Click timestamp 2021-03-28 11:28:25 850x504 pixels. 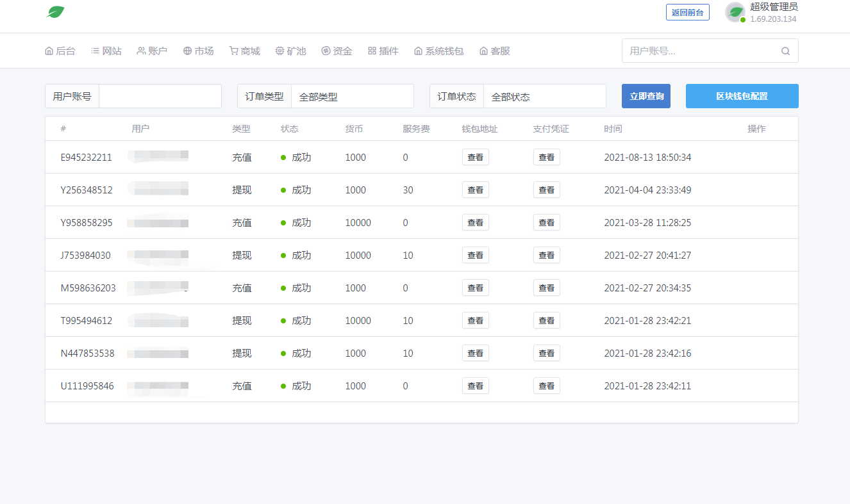647,222
